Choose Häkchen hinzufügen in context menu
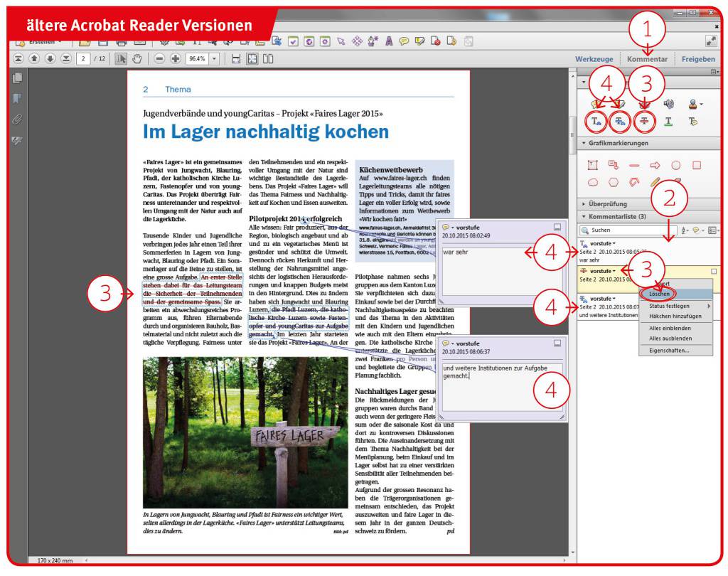 click(x=675, y=316)
